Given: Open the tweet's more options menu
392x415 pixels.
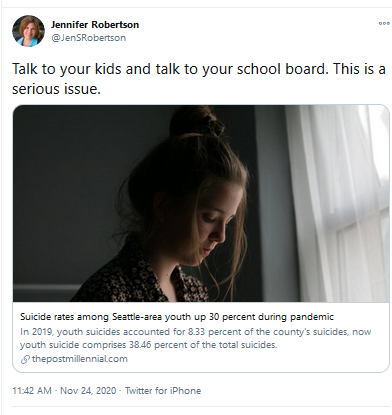Looking at the screenshot, I should click(384, 23).
